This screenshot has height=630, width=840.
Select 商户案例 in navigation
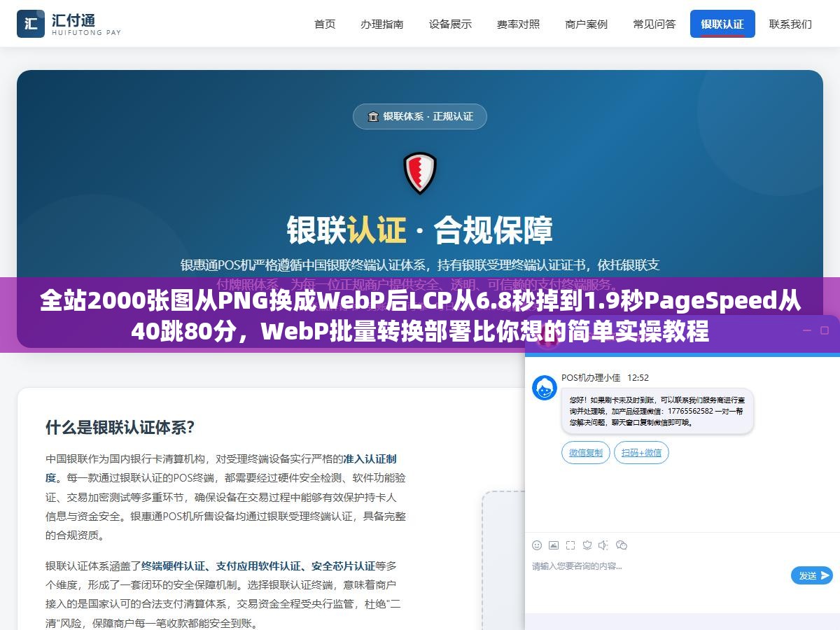coord(587,24)
